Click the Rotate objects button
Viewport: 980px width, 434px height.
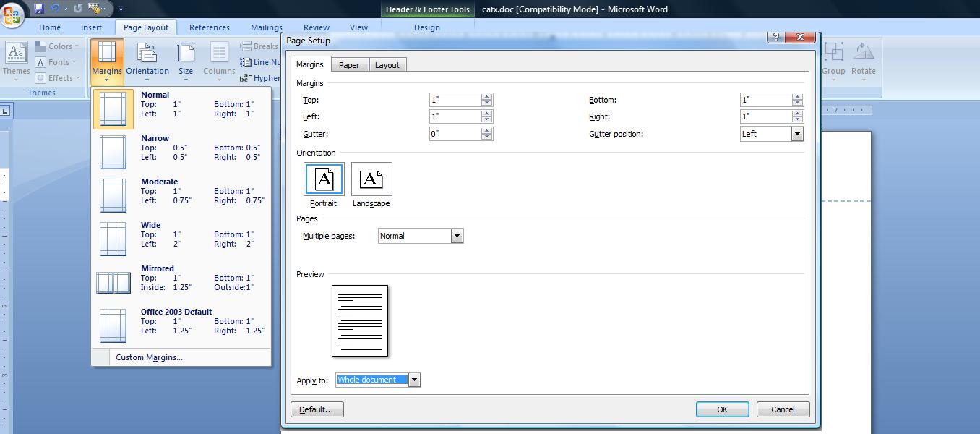864,61
